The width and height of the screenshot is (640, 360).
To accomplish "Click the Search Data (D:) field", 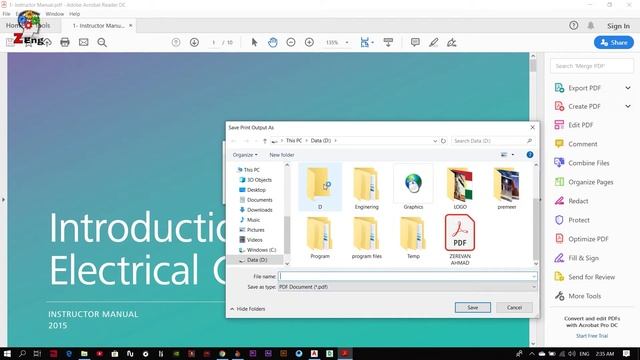I will tap(493, 141).
